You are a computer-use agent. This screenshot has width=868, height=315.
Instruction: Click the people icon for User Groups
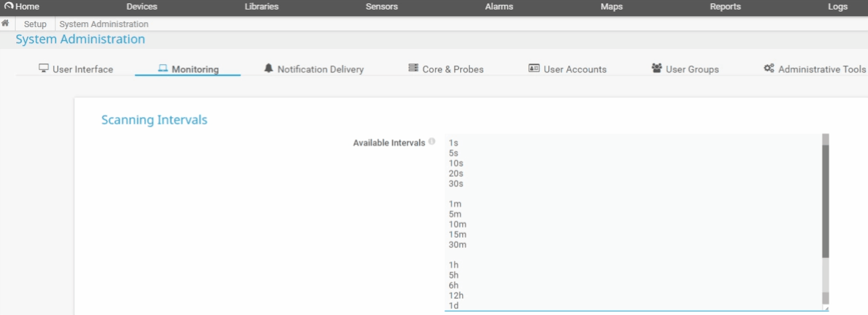(x=657, y=68)
